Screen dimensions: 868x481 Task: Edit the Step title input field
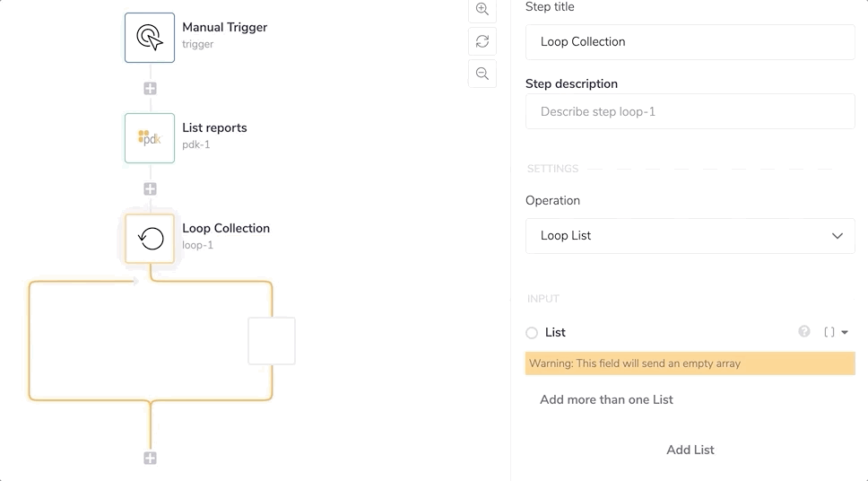[690, 42]
